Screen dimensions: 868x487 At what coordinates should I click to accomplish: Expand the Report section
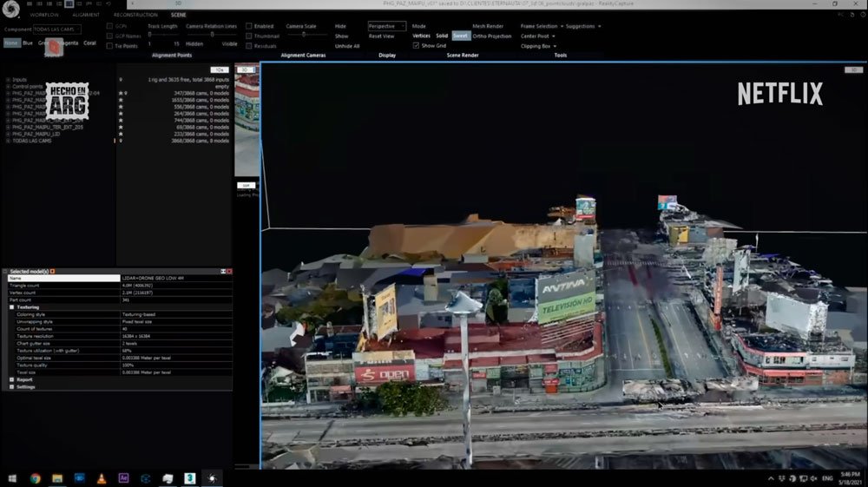12,379
